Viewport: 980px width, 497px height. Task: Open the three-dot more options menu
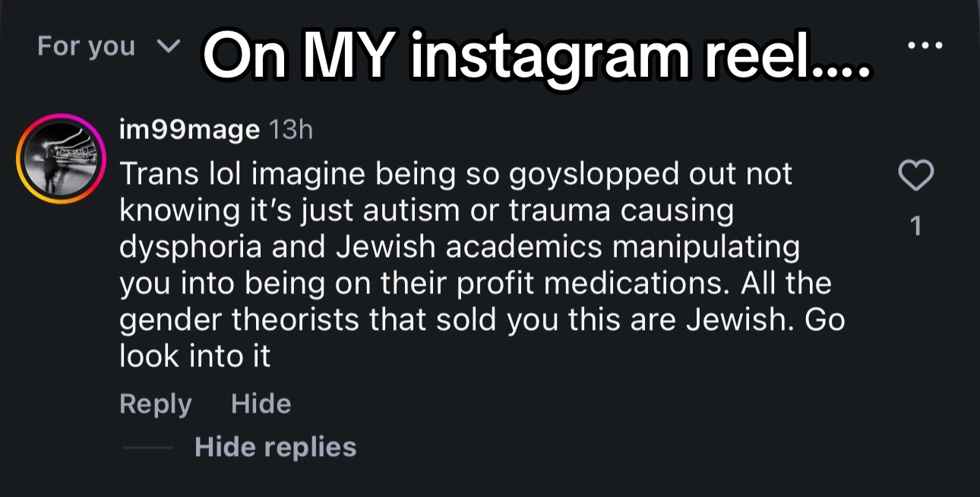click(x=925, y=46)
